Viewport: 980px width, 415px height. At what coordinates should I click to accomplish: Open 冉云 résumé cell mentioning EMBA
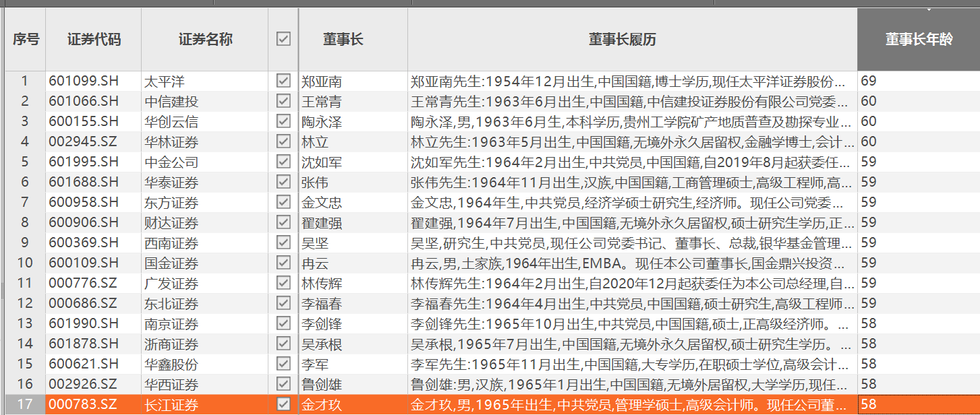point(633,263)
